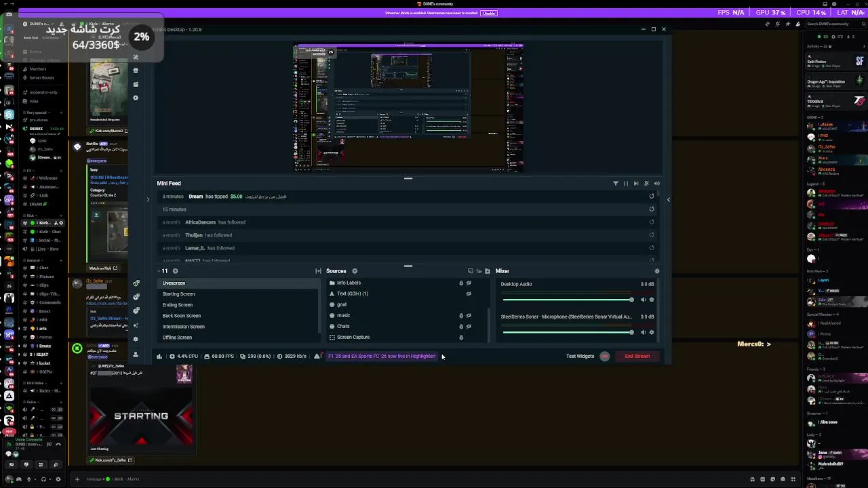
Task: Open Discord headphones output options chevron
Action: pos(50,479)
